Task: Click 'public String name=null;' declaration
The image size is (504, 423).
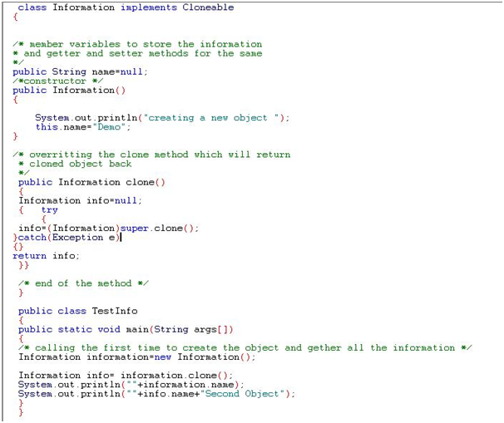Action: (x=80, y=72)
